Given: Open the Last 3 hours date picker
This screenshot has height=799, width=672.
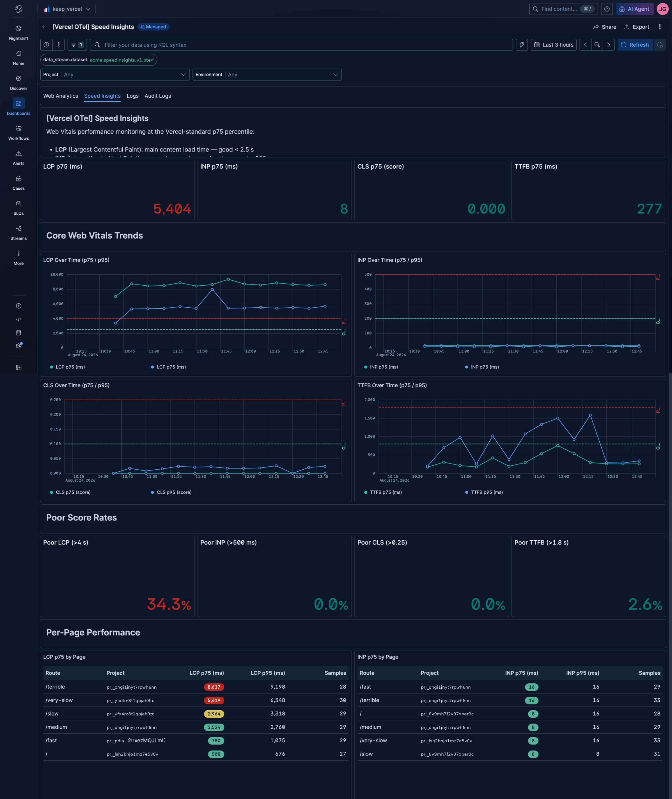Looking at the screenshot, I should click(x=554, y=45).
